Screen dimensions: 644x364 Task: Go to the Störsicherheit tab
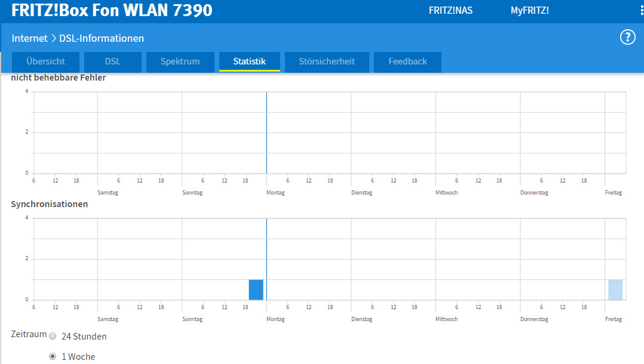327,61
